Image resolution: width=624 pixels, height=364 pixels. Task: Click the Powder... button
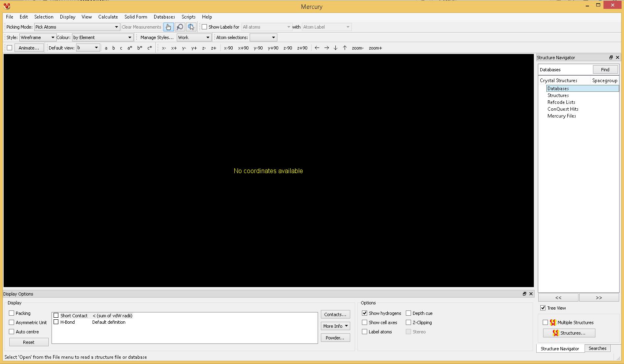(335, 338)
